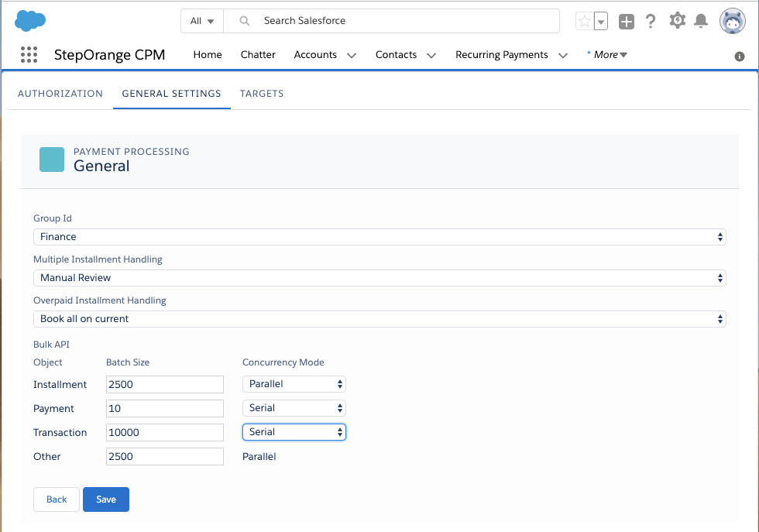Open the Chatter nav item
The height and width of the screenshot is (532, 759).
tap(258, 55)
